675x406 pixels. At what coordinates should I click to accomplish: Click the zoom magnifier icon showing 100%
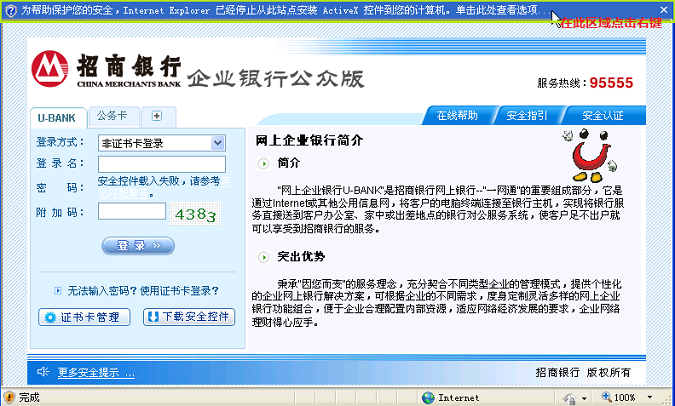(607, 397)
